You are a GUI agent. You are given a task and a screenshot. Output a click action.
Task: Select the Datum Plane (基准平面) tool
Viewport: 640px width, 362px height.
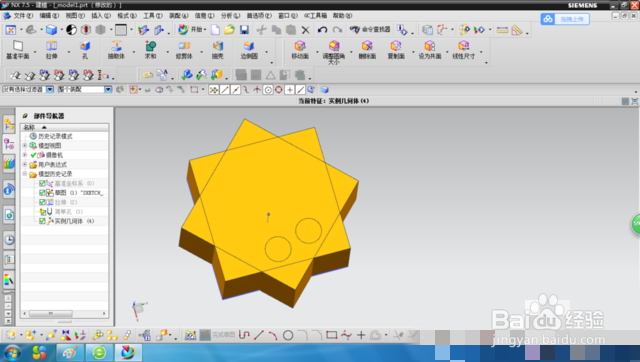tap(18, 50)
